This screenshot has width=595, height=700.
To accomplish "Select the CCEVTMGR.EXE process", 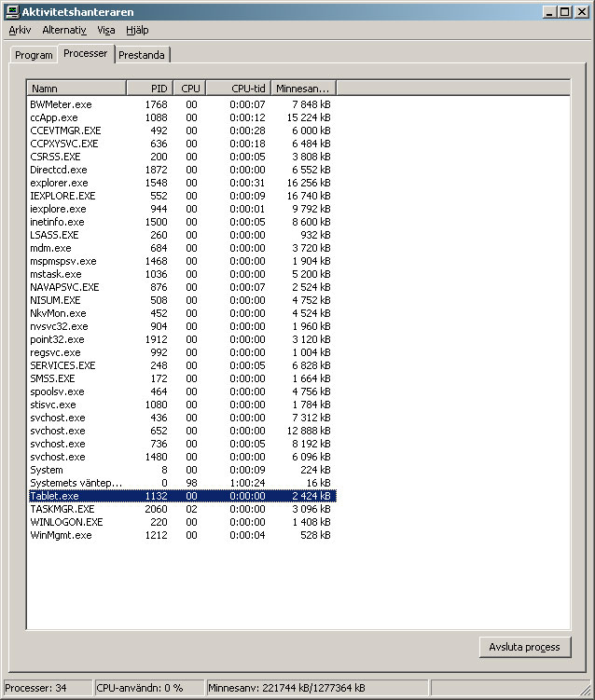I will [x=182, y=130].
